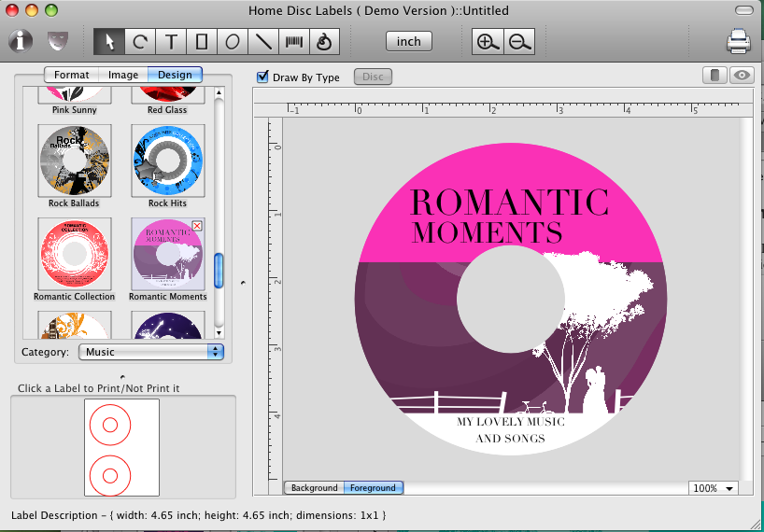
Task: Toggle the eye preview button
Action: pyautogui.click(x=742, y=77)
